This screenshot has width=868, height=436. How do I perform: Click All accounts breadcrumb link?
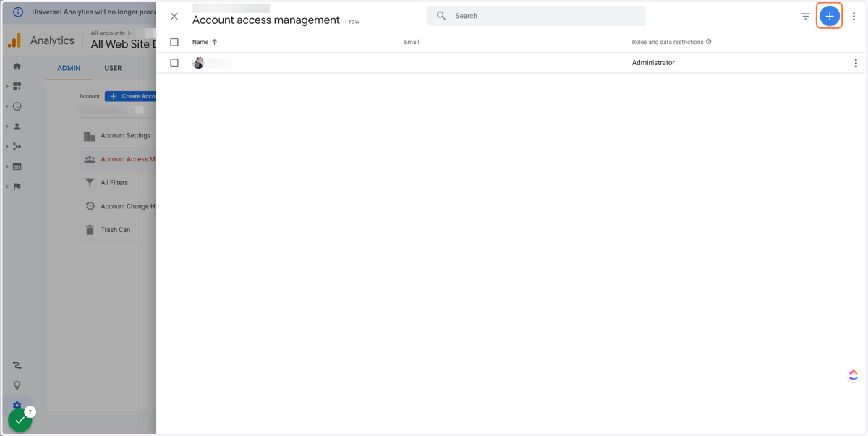(108, 33)
